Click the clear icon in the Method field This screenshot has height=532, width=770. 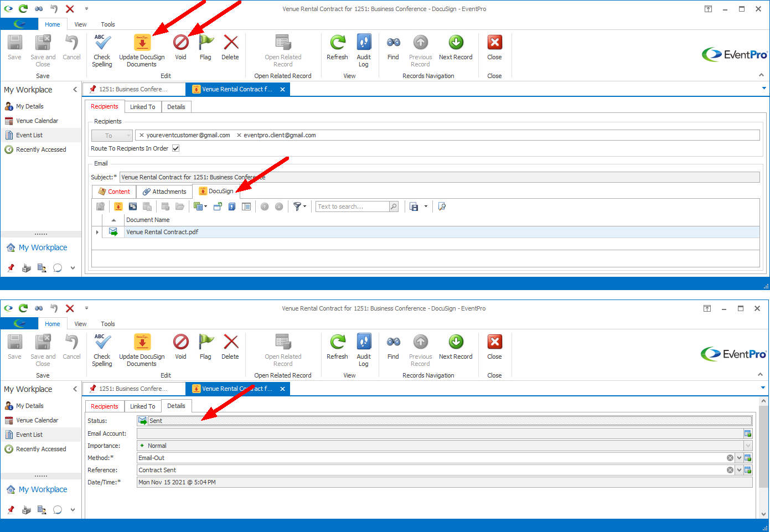[730, 458]
